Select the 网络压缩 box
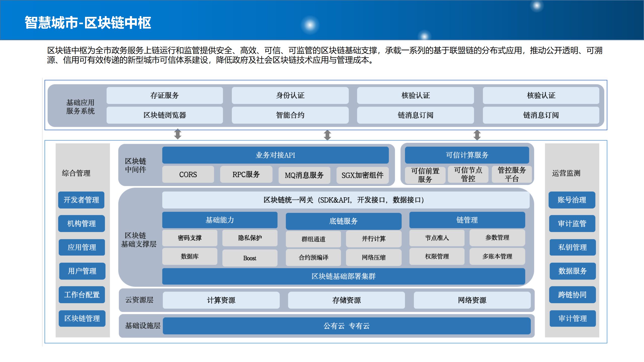This screenshot has width=644, height=362. pos(374,257)
